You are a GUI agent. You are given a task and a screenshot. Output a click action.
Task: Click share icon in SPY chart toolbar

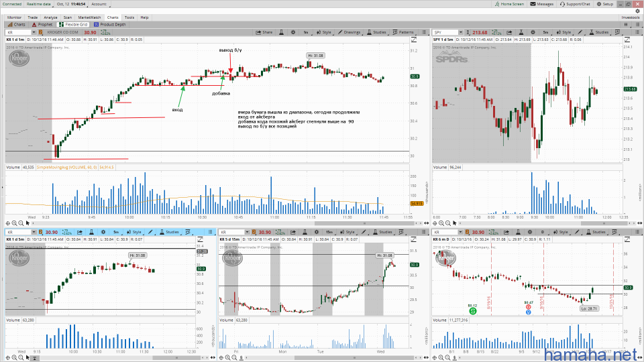[509, 32]
